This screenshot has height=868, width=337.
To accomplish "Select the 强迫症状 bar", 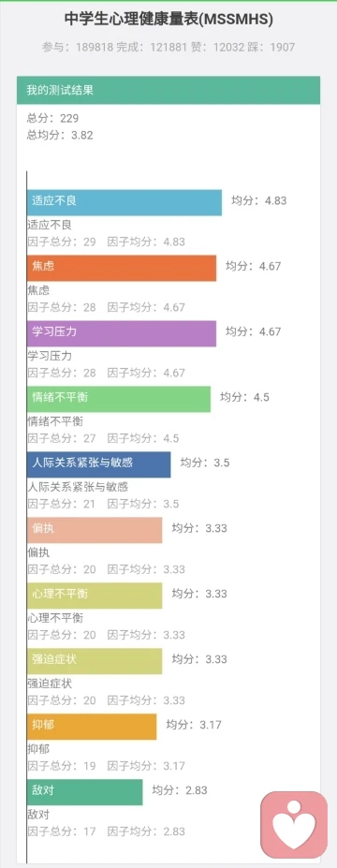I will [95, 660].
